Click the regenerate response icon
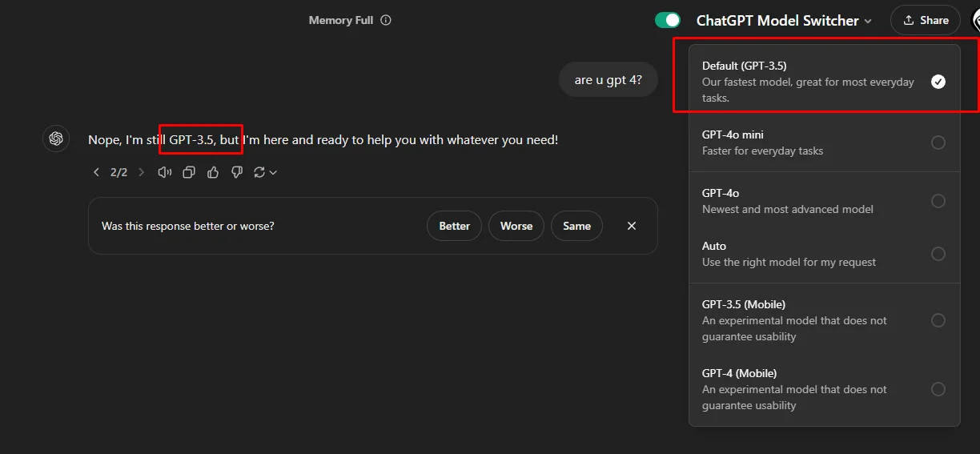Screen dimensions: 980x454 (x=259, y=172)
